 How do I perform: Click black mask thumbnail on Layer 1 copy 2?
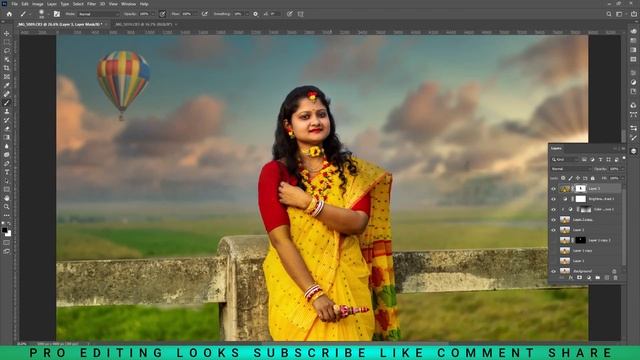pos(581,240)
